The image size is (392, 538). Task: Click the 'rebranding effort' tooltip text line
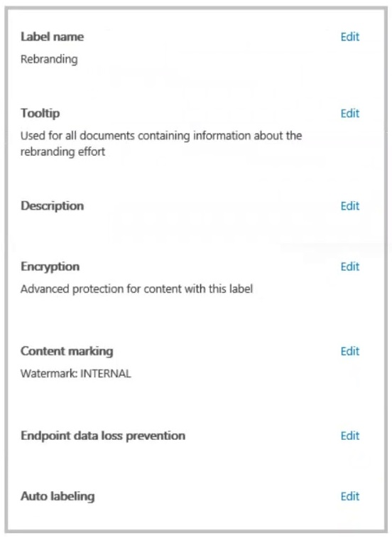click(x=62, y=151)
